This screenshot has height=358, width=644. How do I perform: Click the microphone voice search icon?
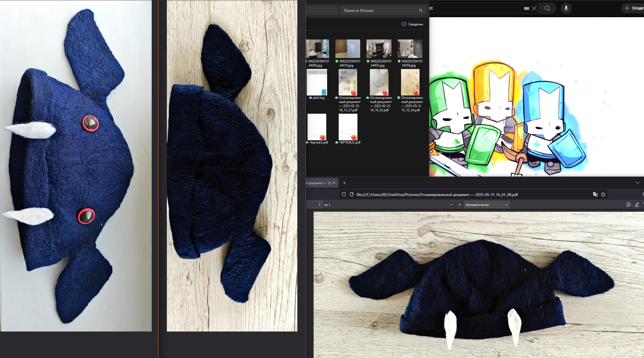click(566, 8)
